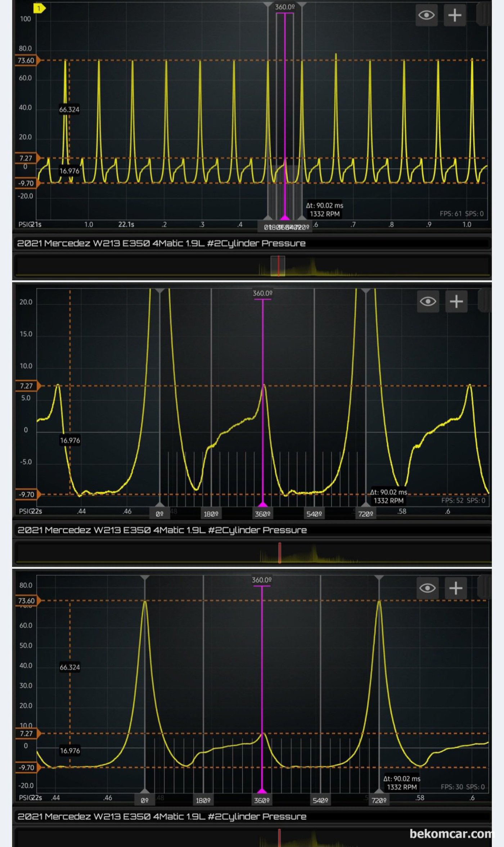This screenshot has height=847, width=504.
Task: Click the top graph's Cylinder Pressure title
Action: click(161, 243)
